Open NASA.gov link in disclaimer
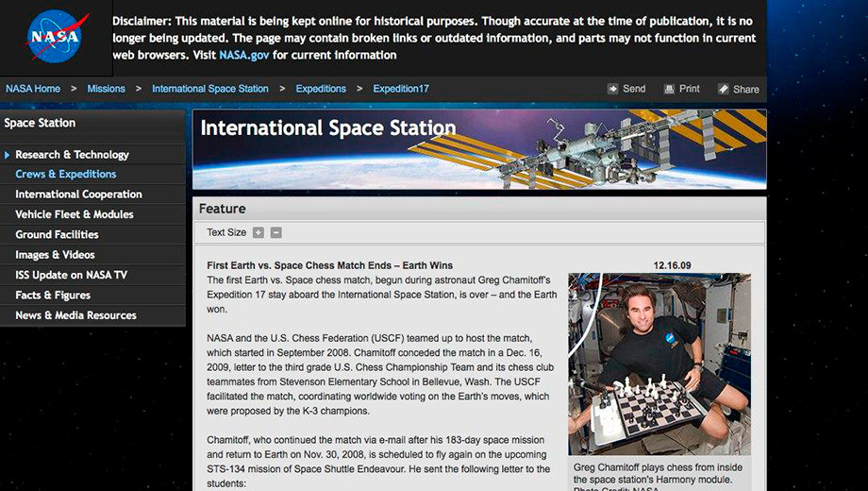This screenshot has width=868, height=491. click(244, 55)
